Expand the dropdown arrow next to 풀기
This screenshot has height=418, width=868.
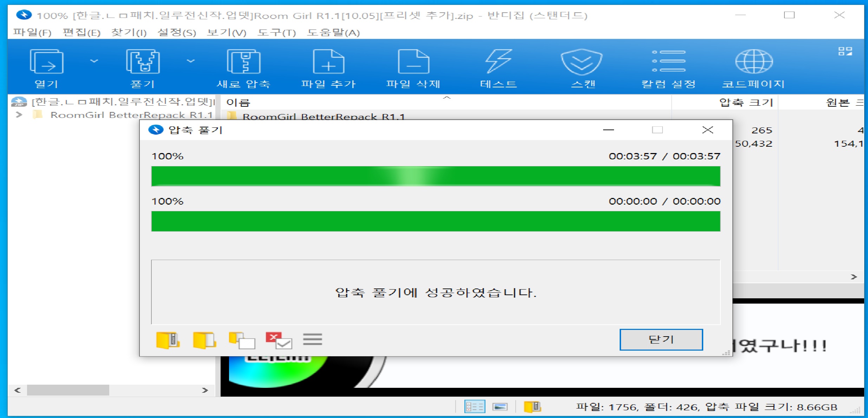[x=190, y=61]
